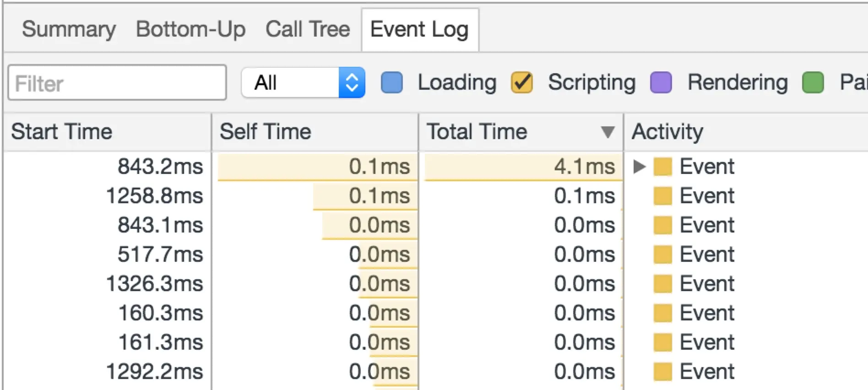Viewport: 868px width, 390px height.
Task: Toggle the green Painting checkbox
Action: 813,83
